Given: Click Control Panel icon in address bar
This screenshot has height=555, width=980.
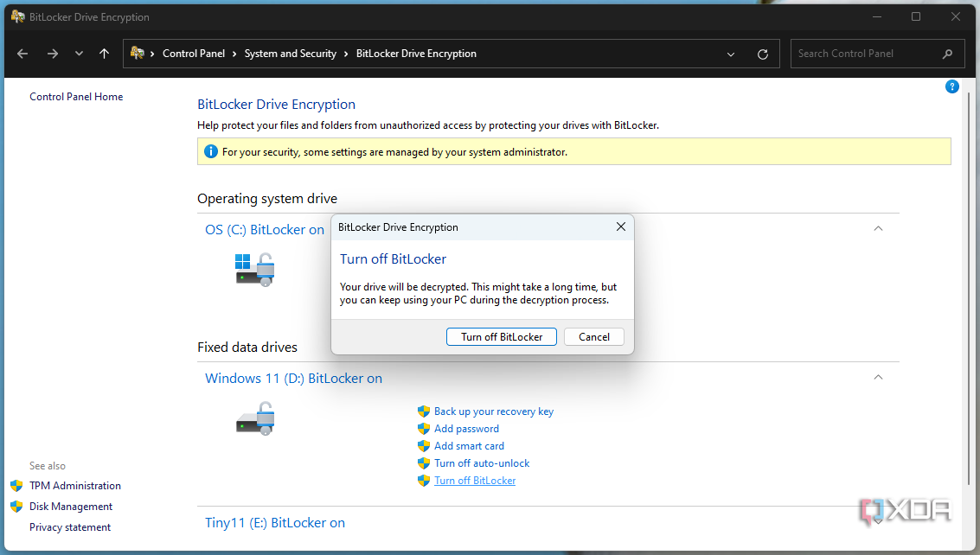Looking at the screenshot, I should tap(137, 53).
